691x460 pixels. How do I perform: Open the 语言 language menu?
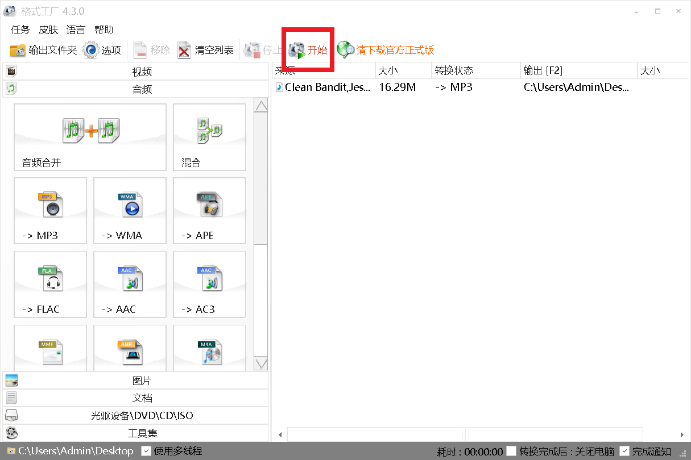pyautogui.click(x=75, y=30)
